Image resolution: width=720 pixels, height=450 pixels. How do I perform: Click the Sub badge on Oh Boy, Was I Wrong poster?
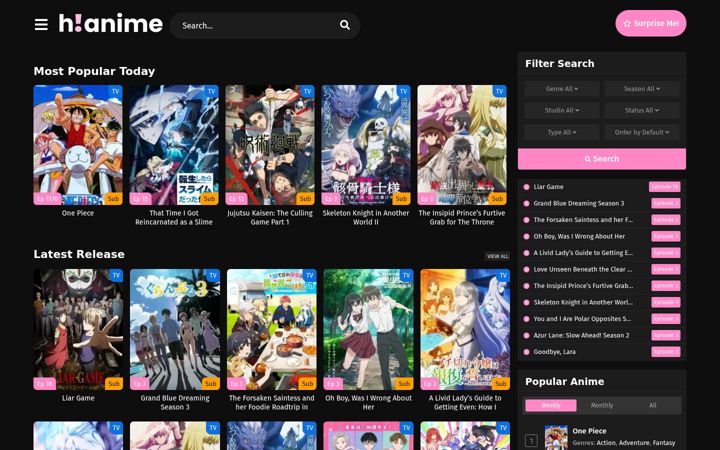point(404,383)
